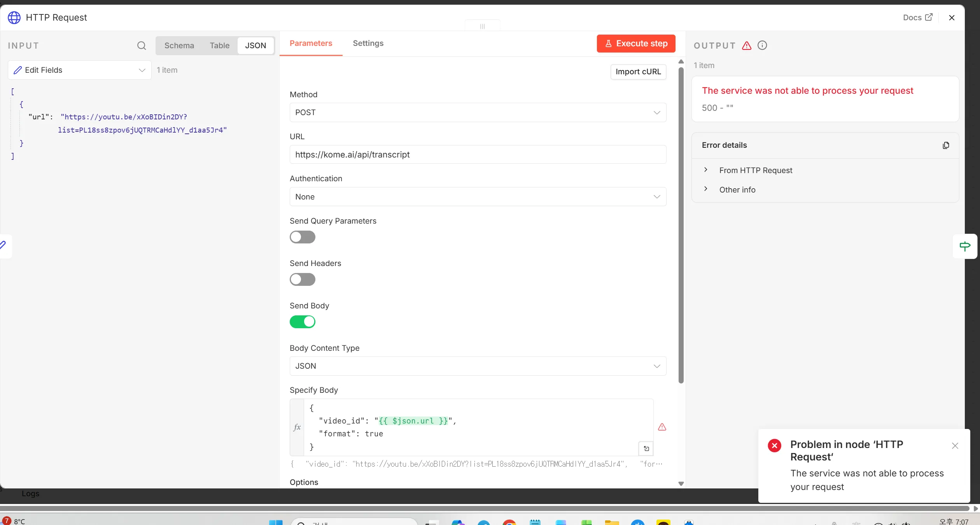This screenshot has width=980, height=525.
Task: Open the Method dropdown showing POST
Action: [478, 112]
